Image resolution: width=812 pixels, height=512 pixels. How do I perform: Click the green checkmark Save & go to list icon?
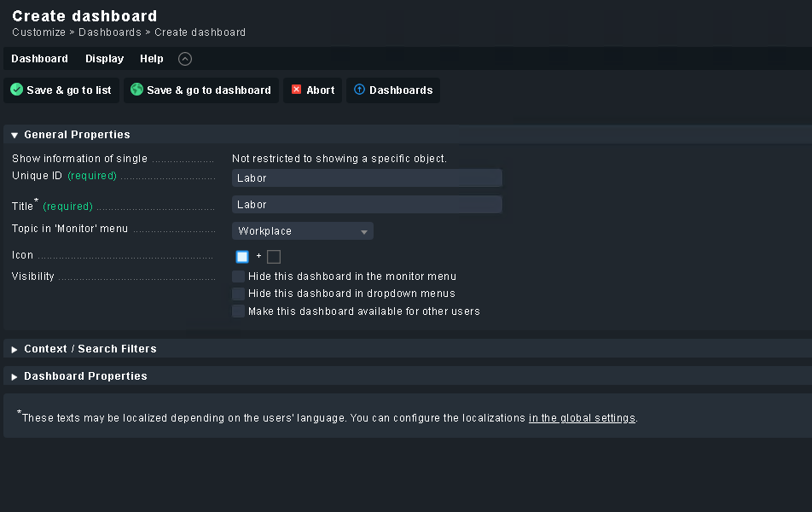coord(16,90)
